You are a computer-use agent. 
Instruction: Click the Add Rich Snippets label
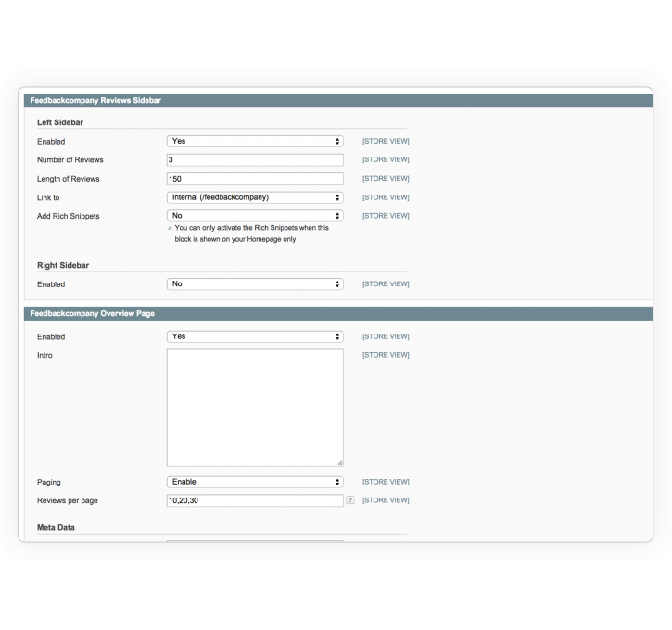coord(69,216)
